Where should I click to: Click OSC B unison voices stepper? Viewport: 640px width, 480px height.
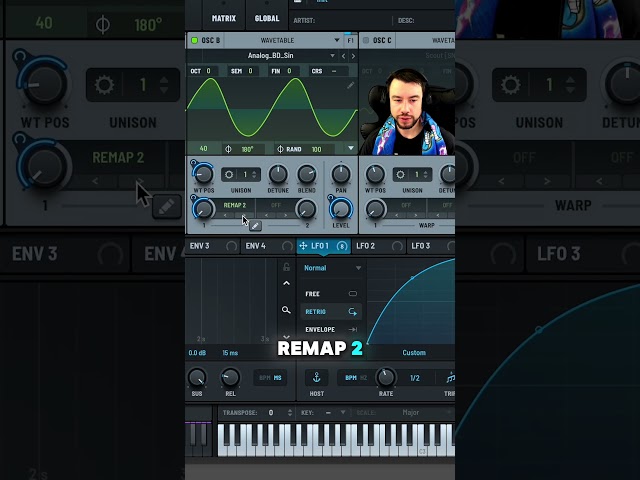coord(254,175)
